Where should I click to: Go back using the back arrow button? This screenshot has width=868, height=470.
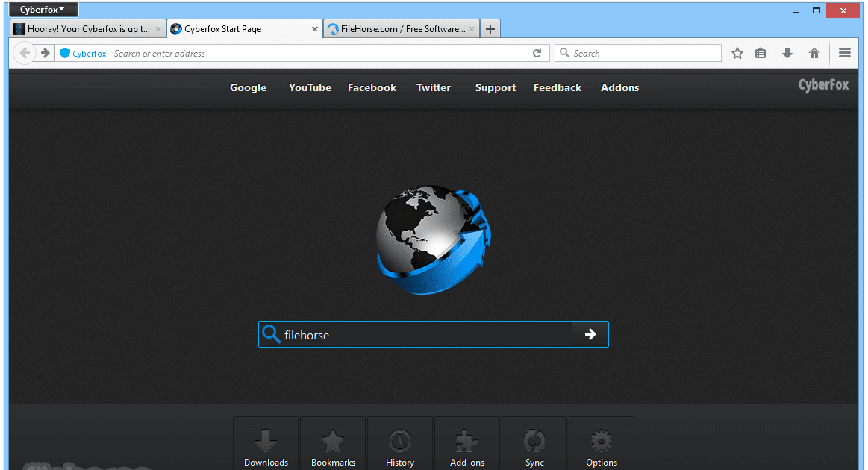(x=25, y=53)
